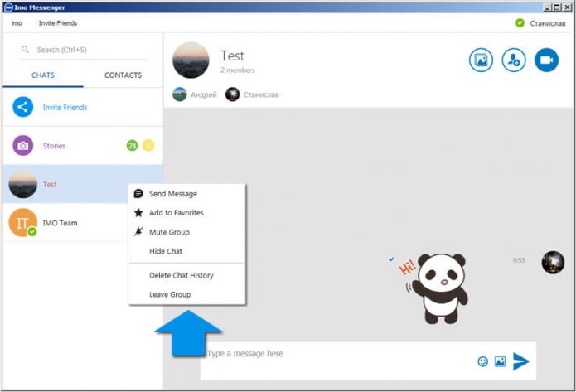Click the message delivered check mark

pyautogui.click(x=391, y=259)
